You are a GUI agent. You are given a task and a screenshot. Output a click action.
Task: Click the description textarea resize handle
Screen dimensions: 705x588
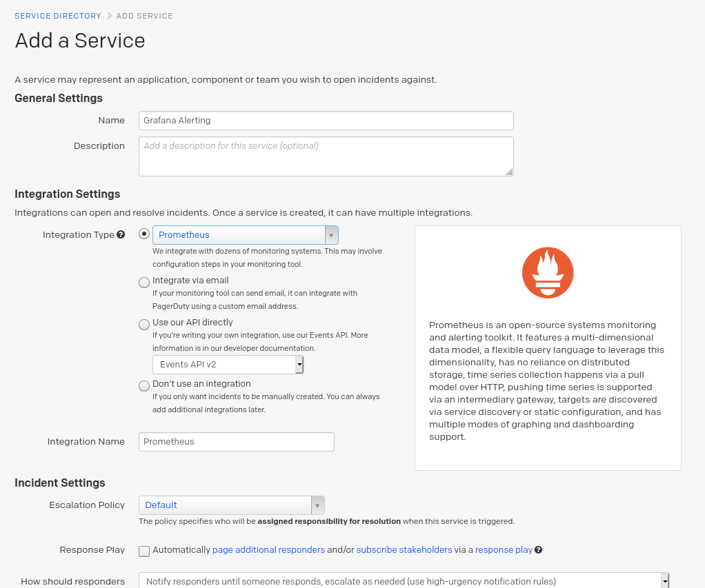tap(509, 172)
